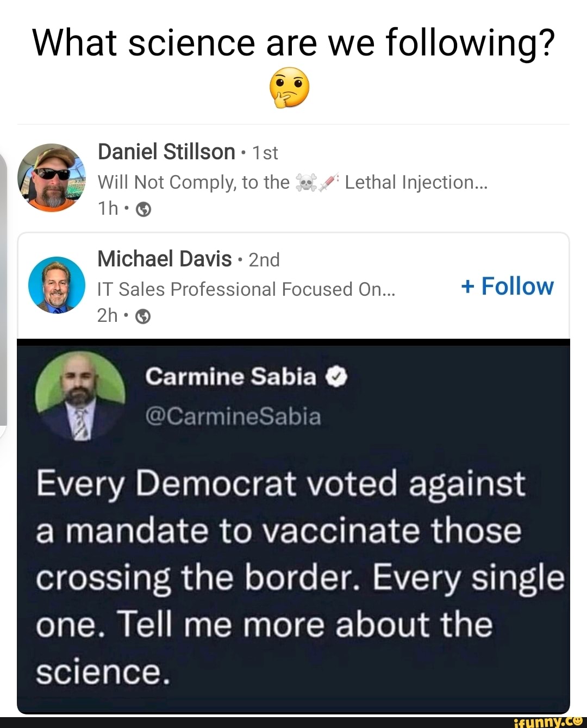Click the thinking face emoji under the headline
587x728 pixels.
[x=289, y=89]
